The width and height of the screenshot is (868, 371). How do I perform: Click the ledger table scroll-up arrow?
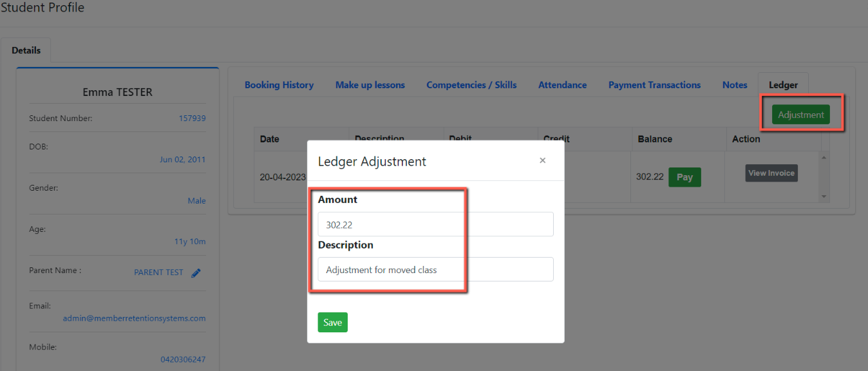(x=825, y=157)
